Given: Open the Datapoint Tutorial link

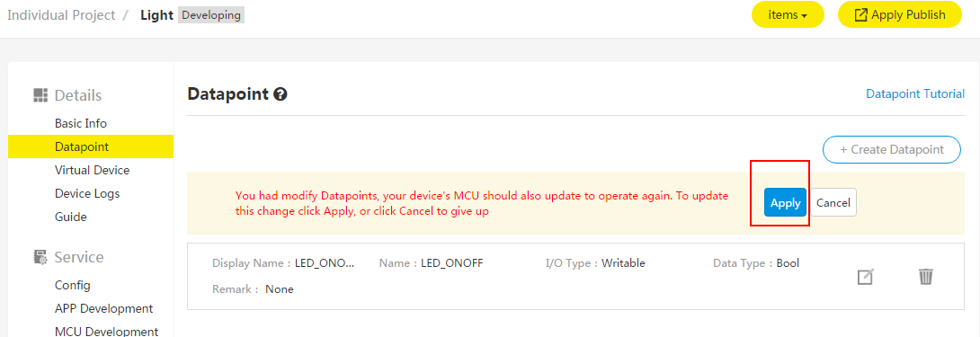Looking at the screenshot, I should (x=915, y=93).
